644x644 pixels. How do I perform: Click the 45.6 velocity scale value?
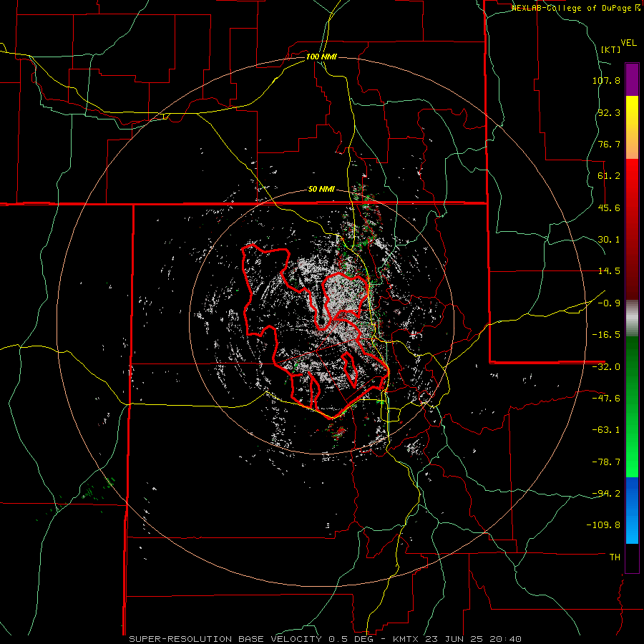(x=609, y=208)
